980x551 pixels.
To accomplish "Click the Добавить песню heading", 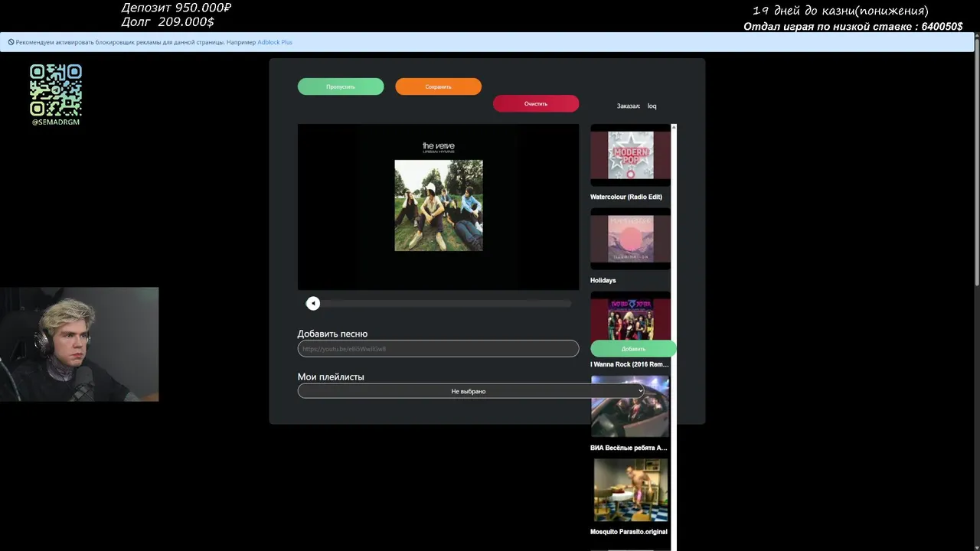I will coord(332,334).
